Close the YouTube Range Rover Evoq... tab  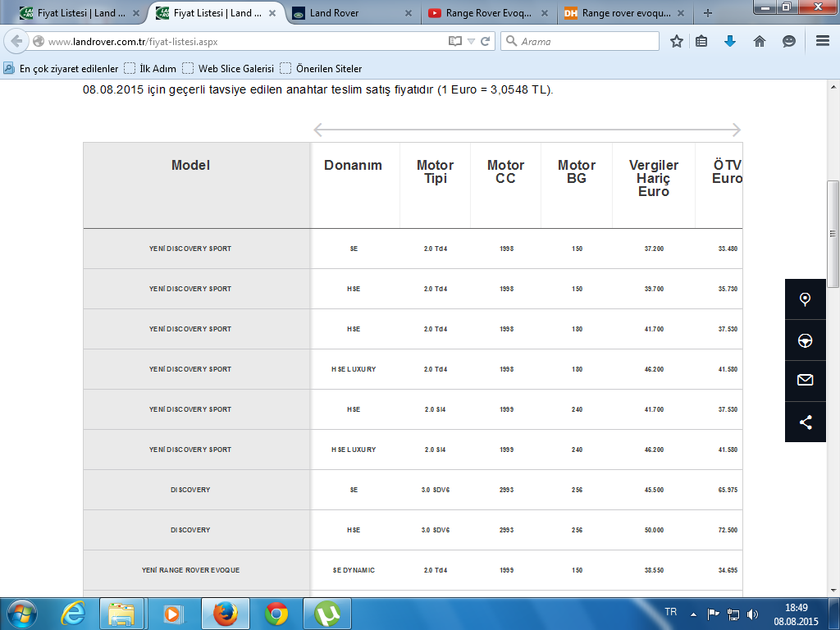coord(545,13)
